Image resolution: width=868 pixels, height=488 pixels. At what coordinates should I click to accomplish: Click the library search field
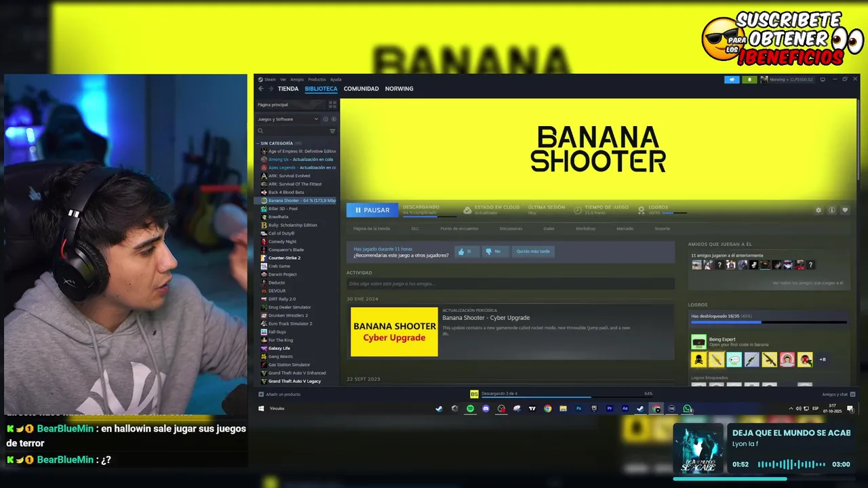[292, 131]
